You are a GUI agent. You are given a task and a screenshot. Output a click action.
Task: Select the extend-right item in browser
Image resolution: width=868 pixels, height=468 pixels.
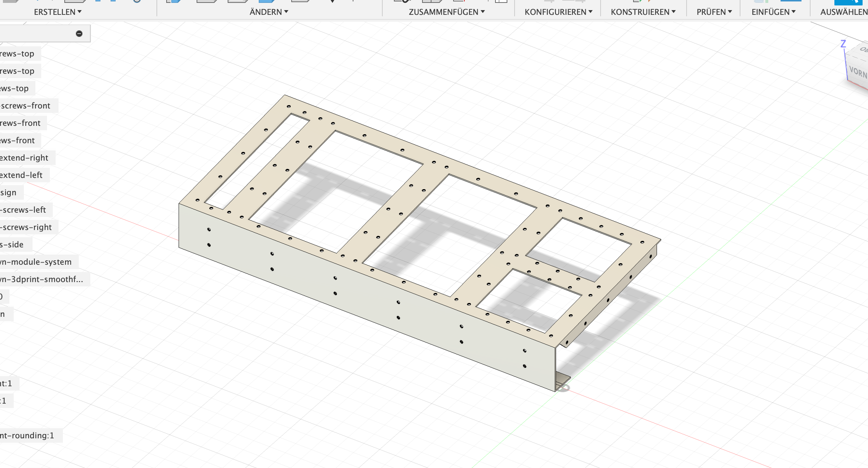(x=24, y=158)
